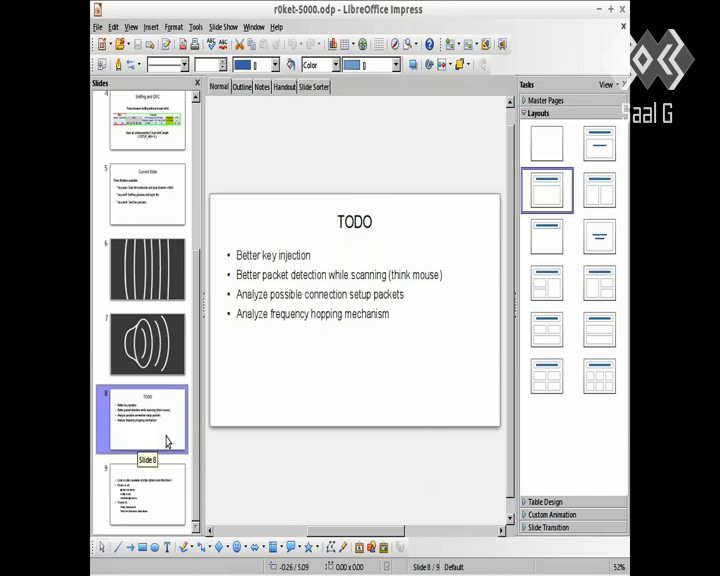Select the Line Ends with Arrow tool
This screenshot has width=720, height=576.
[x=130, y=547]
